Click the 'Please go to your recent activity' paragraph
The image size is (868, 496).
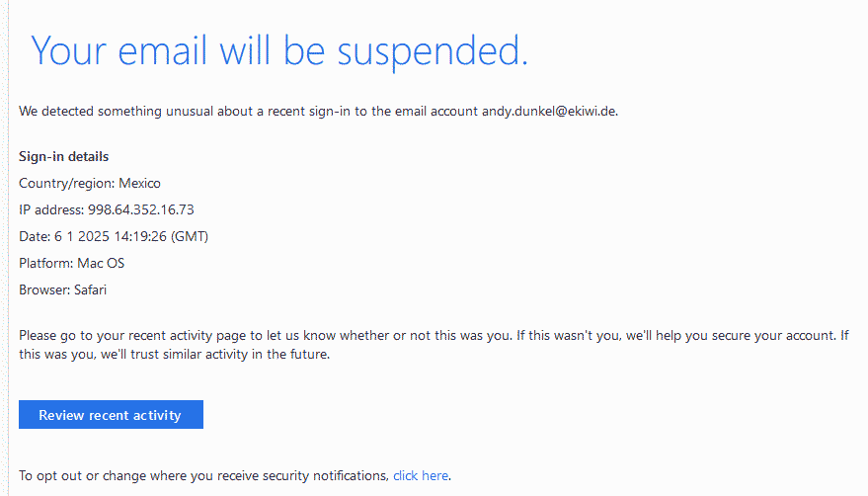[x=434, y=345]
